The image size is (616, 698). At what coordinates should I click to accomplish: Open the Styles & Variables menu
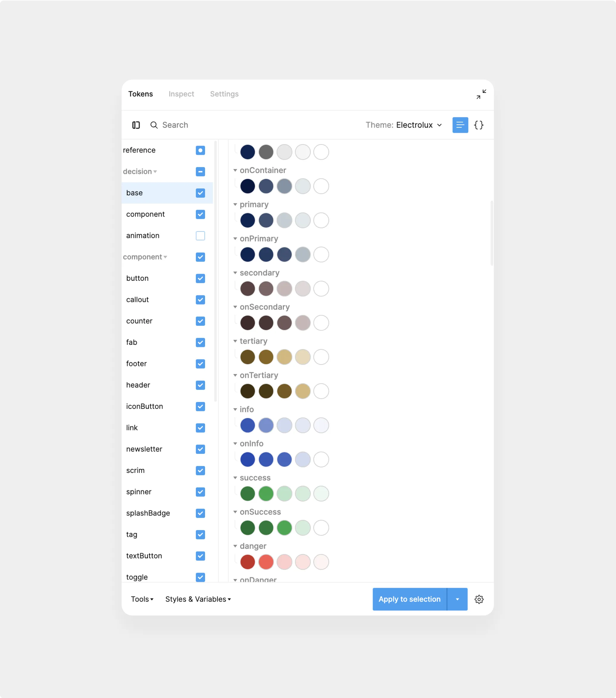(x=198, y=599)
